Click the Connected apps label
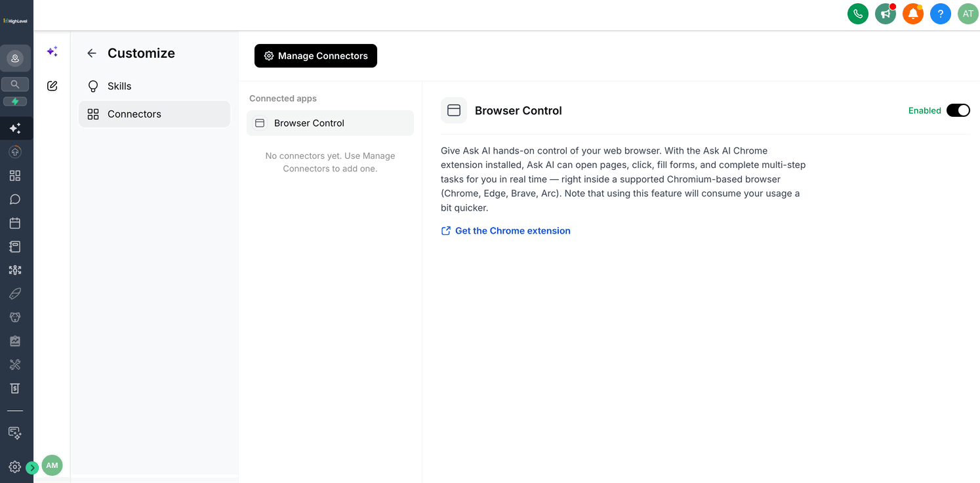The width and height of the screenshot is (980, 483). (283, 98)
